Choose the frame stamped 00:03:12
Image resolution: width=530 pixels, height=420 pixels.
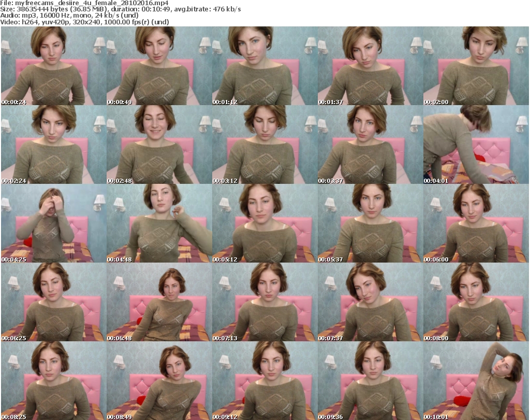click(x=264, y=144)
